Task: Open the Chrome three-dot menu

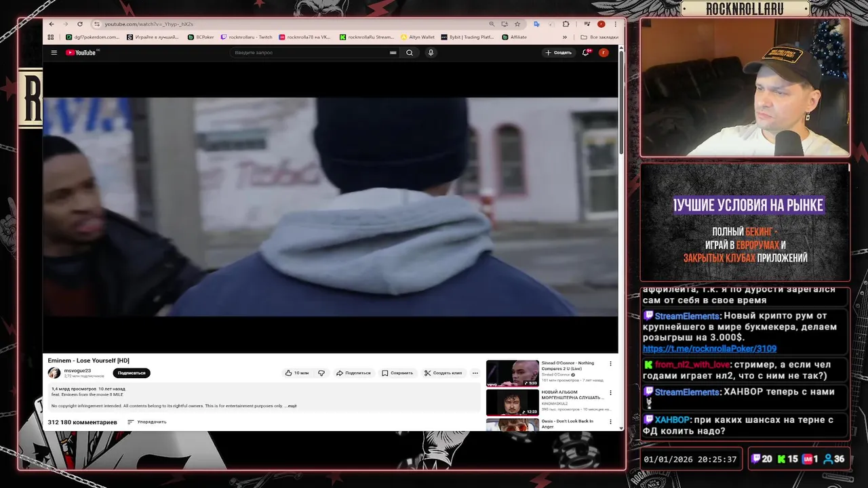Action: pyautogui.click(x=615, y=24)
